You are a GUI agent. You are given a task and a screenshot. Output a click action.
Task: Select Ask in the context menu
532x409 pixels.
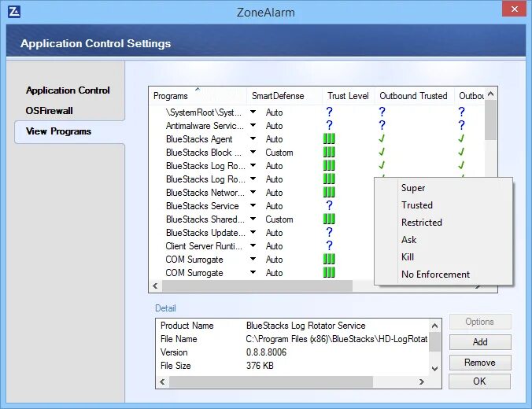443,240
